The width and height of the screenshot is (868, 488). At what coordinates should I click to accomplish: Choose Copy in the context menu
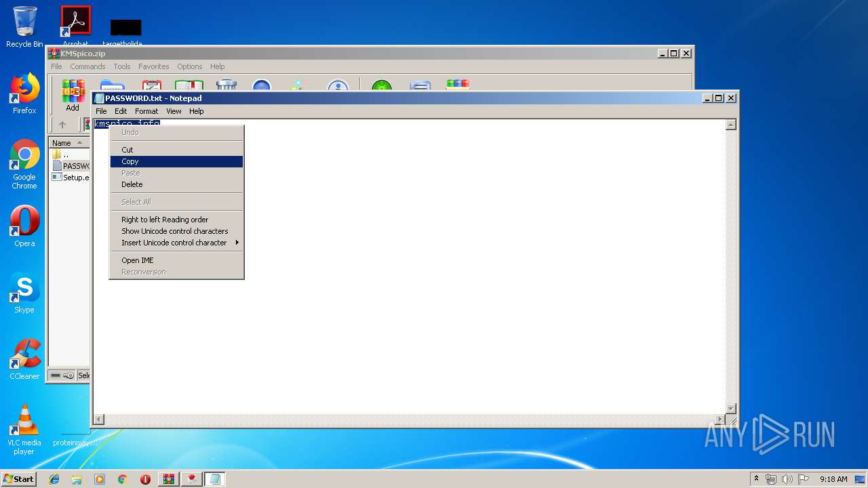click(x=176, y=161)
